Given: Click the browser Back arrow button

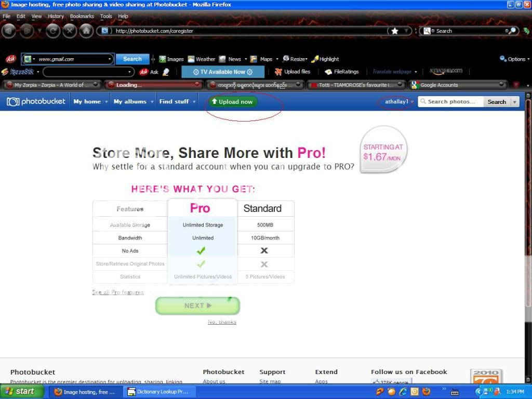Looking at the screenshot, I should [9, 31].
